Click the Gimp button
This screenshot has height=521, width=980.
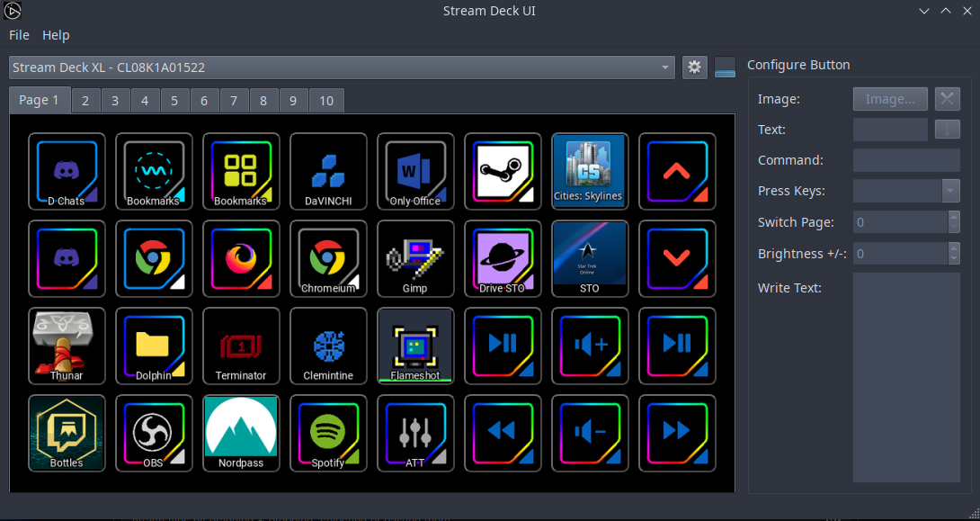pyautogui.click(x=415, y=258)
